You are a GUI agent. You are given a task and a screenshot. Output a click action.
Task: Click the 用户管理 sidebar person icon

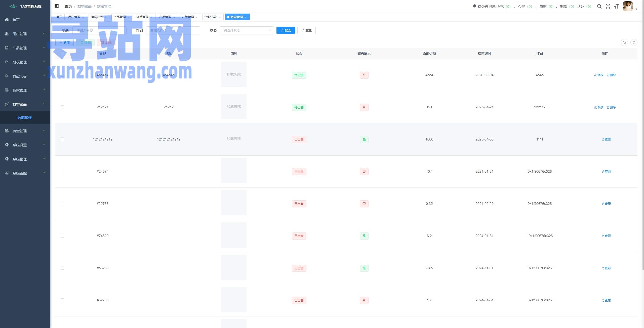(x=7, y=34)
